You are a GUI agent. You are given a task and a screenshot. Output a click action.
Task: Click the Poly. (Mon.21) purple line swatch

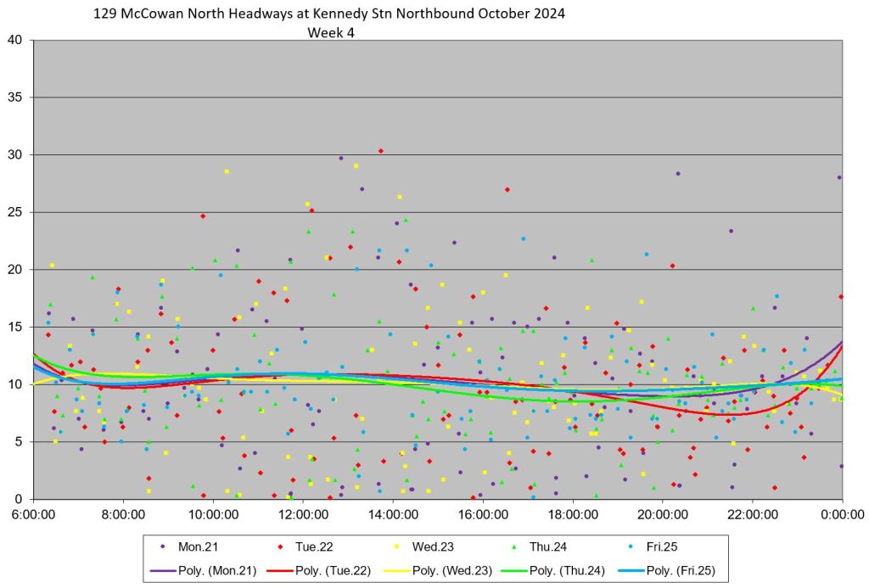point(165,570)
